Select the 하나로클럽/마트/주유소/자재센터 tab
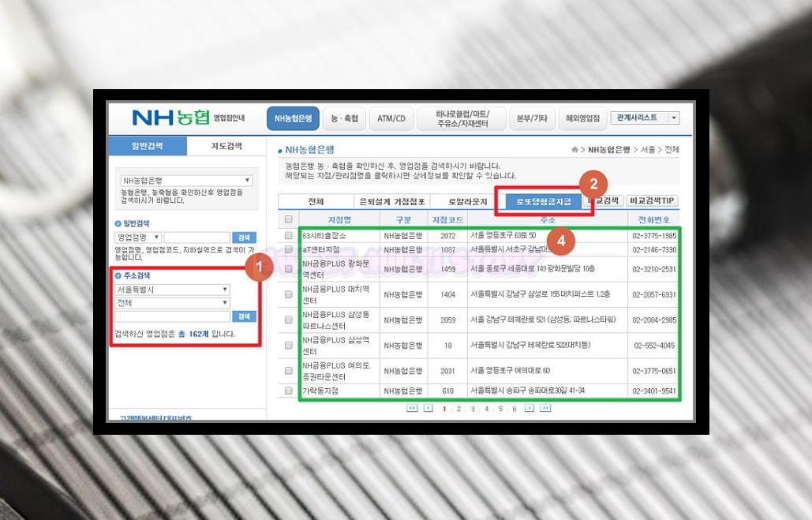The width and height of the screenshot is (812, 520). [462, 118]
